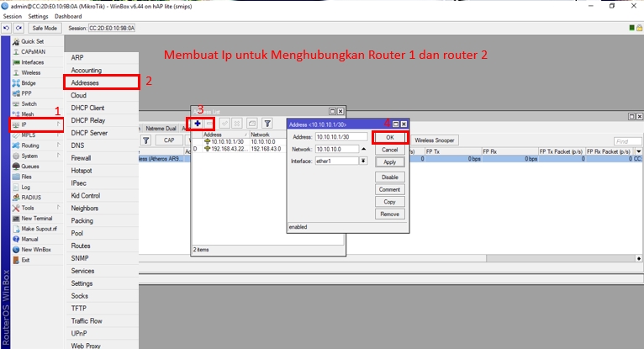Click the Network input field 10.10.10.0
This screenshot has height=349, width=644.
(x=337, y=149)
